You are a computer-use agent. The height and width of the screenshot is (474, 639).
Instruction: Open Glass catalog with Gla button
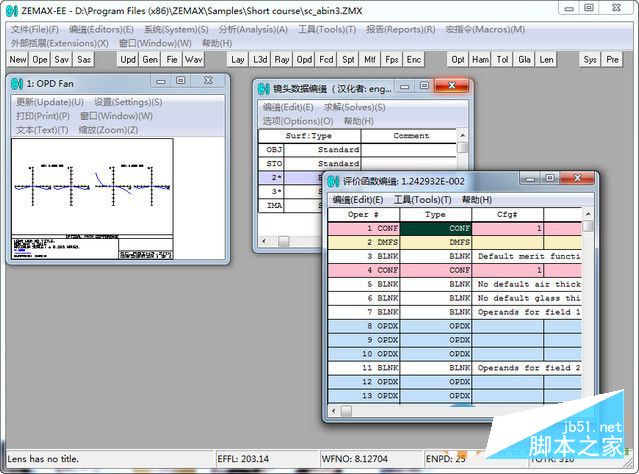click(524, 60)
